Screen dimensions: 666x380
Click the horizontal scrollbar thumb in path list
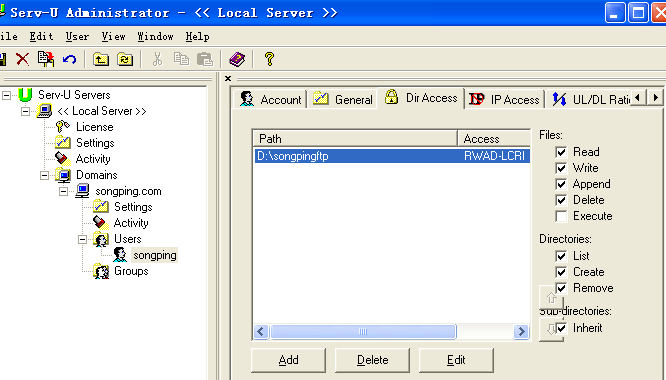click(x=363, y=331)
